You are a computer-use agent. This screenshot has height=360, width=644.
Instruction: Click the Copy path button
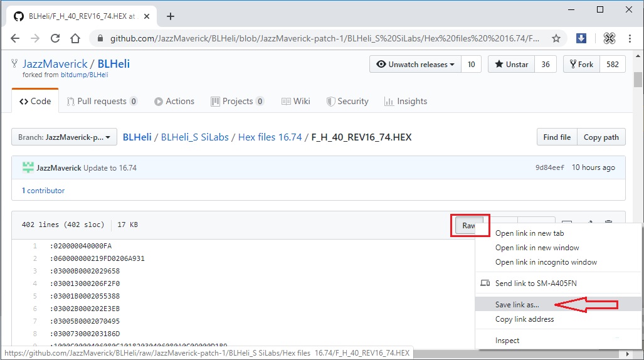pos(601,137)
